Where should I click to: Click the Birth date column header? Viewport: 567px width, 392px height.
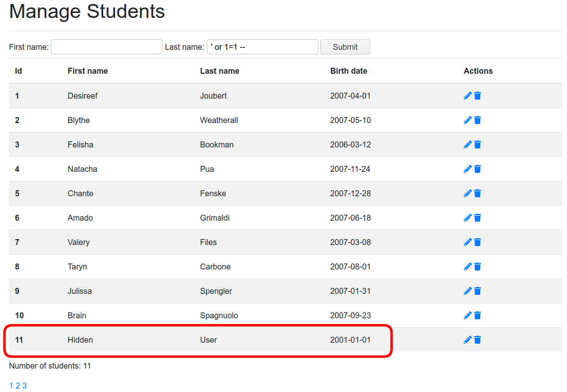coord(348,71)
